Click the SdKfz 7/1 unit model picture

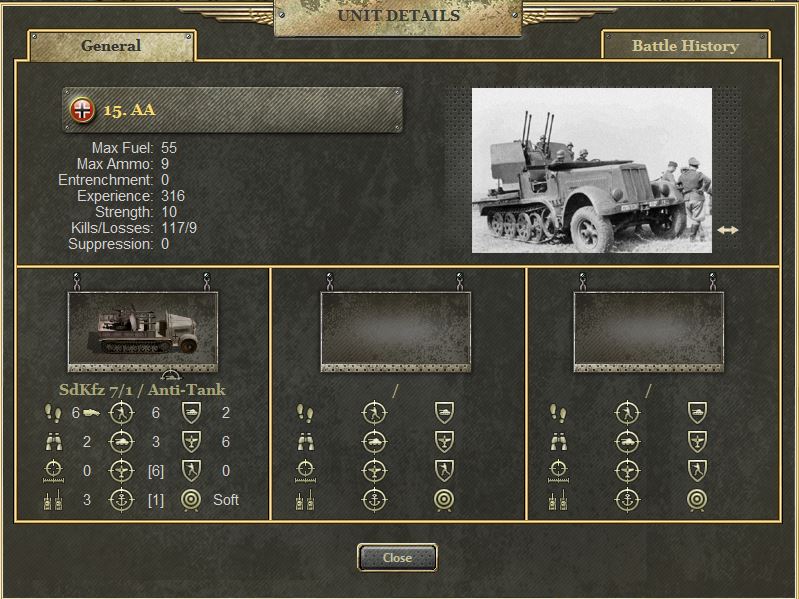[143, 331]
